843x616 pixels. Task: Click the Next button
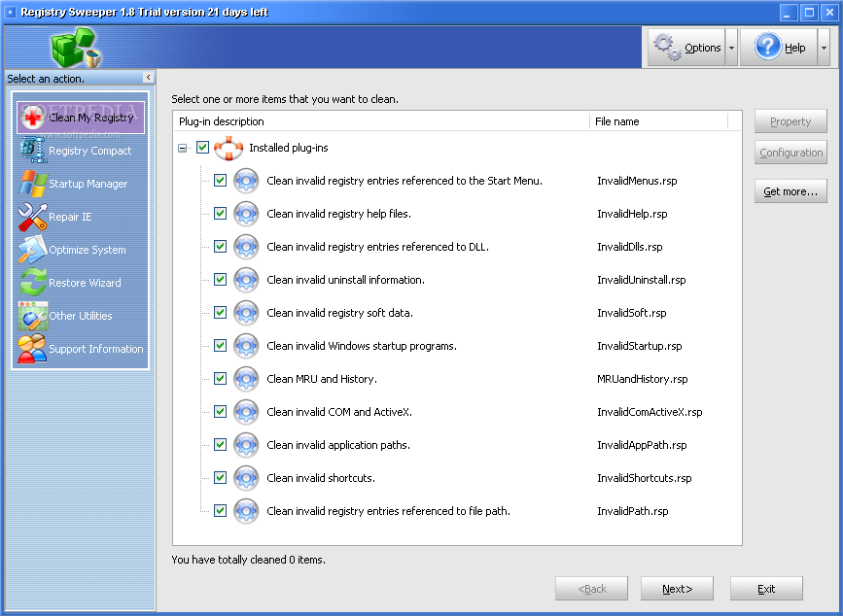(677, 589)
